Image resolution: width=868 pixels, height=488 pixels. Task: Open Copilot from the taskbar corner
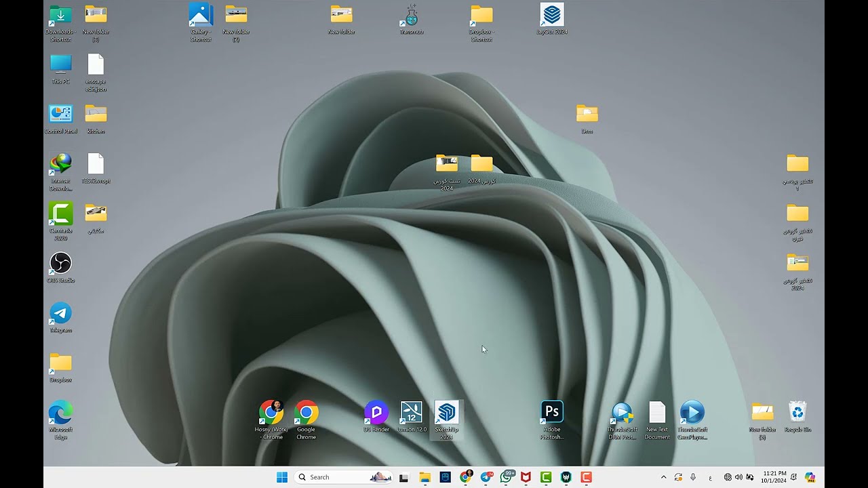pos(810,477)
